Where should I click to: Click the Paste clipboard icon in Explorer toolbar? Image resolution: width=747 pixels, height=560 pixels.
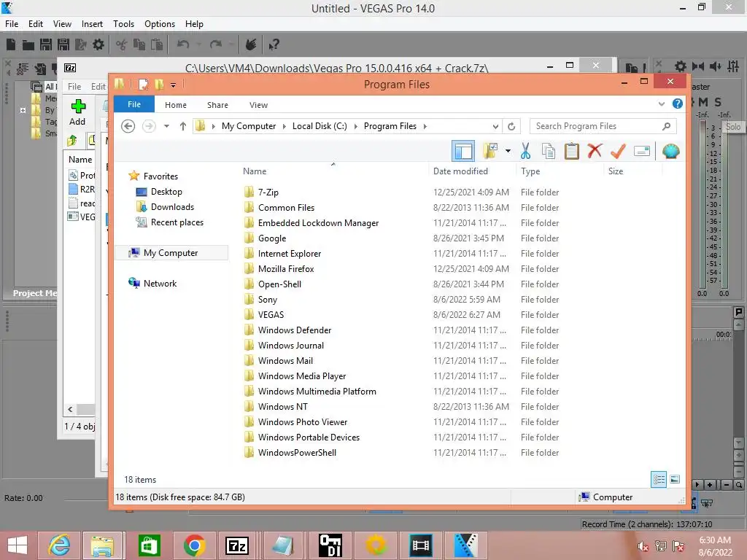coord(571,152)
